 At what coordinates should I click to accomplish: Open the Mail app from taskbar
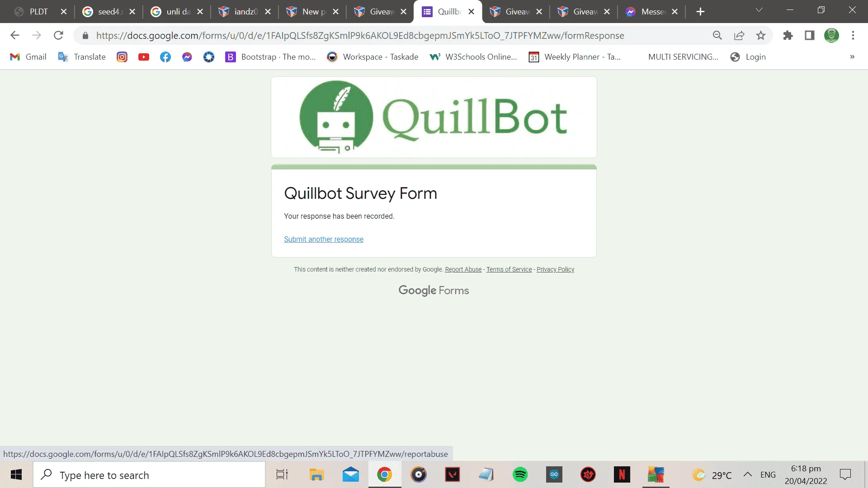[351, 475]
